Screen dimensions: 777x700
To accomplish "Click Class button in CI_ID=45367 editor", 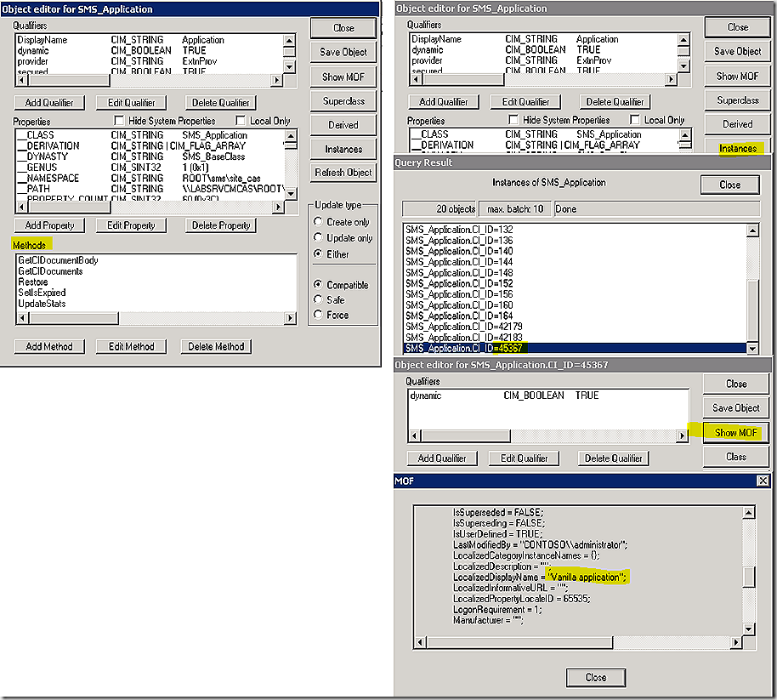I will [736, 457].
